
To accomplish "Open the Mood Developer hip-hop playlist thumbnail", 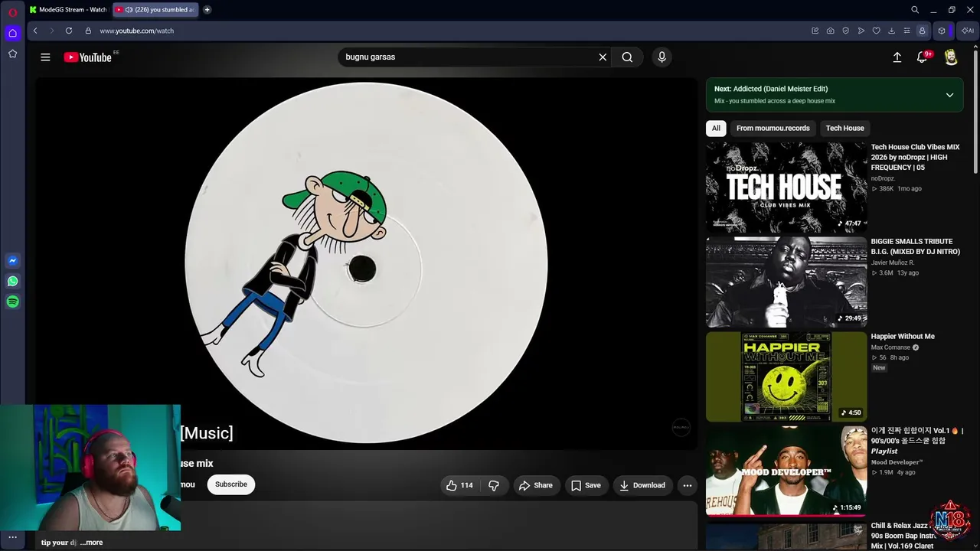I will (x=786, y=471).
